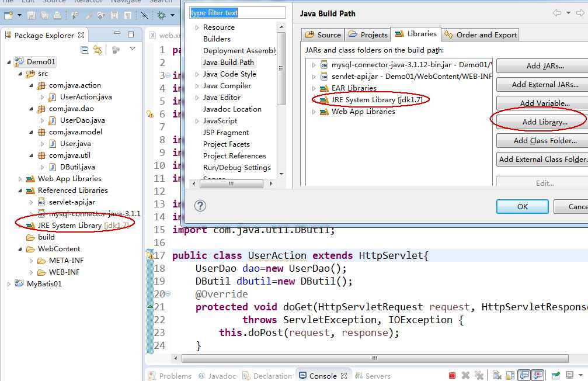Image resolution: width=588 pixels, height=381 pixels.
Task: Expand Java Code Style category
Action: (197, 74)
